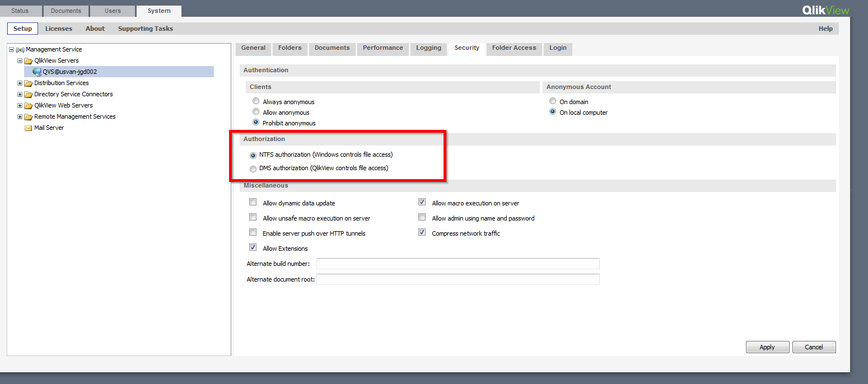
Task: Click the Remote Management Services folder icon
Action: tap(28, 116)
